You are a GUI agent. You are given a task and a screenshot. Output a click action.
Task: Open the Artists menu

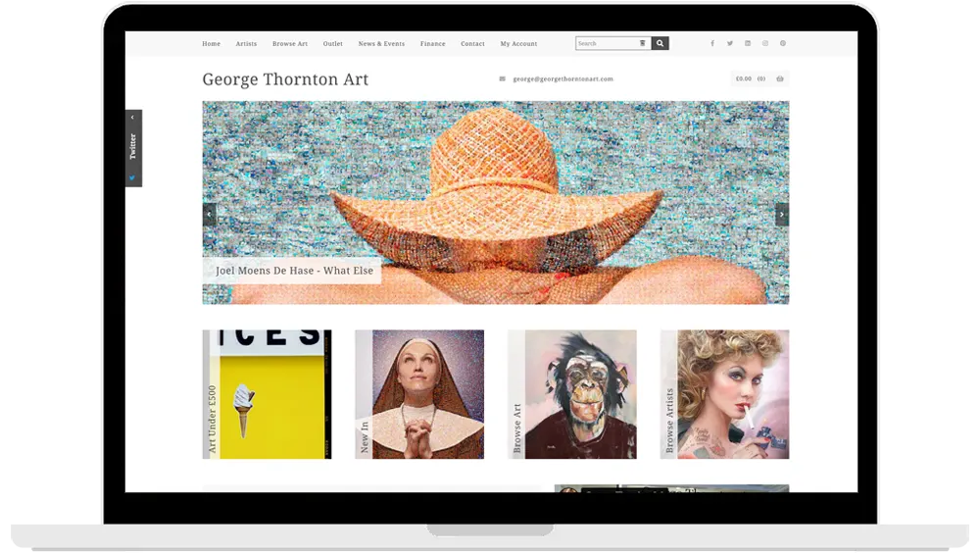pos(246,44)
